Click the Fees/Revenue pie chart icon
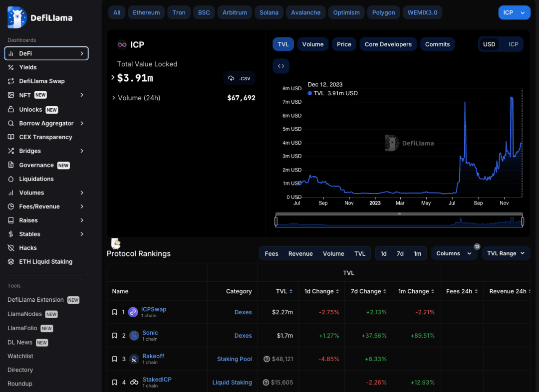 pos(11,206)
